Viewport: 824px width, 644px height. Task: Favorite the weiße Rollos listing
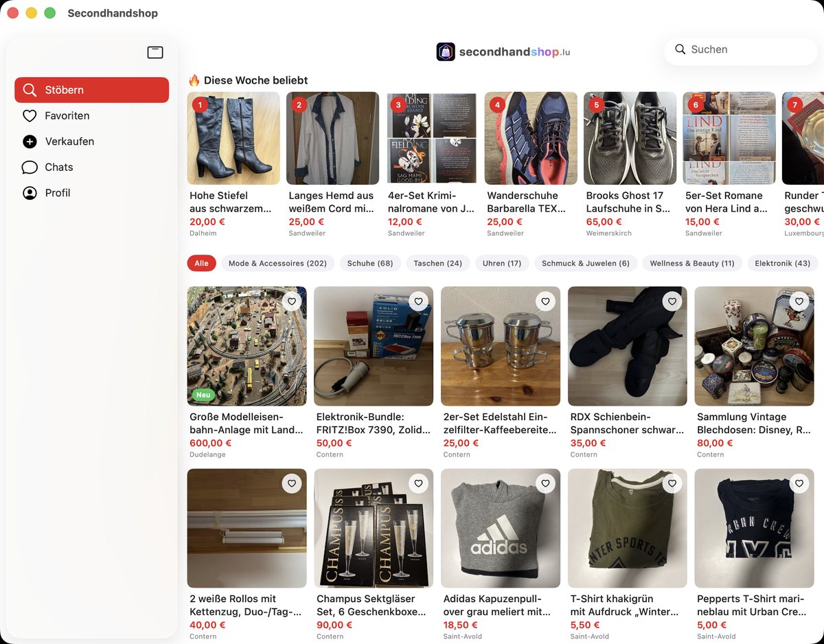(x=292, y=484)
